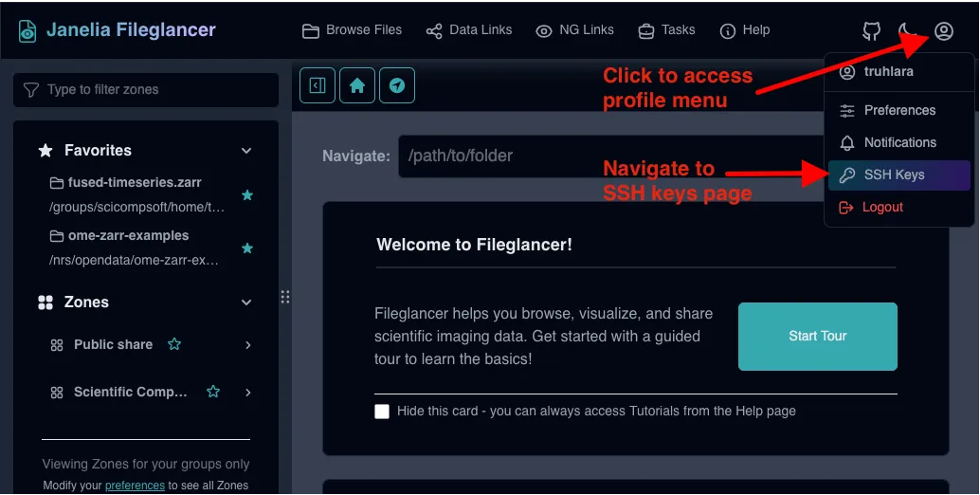
Task: Click the SSH Keys key icon
Action: (x=847, y=175)
